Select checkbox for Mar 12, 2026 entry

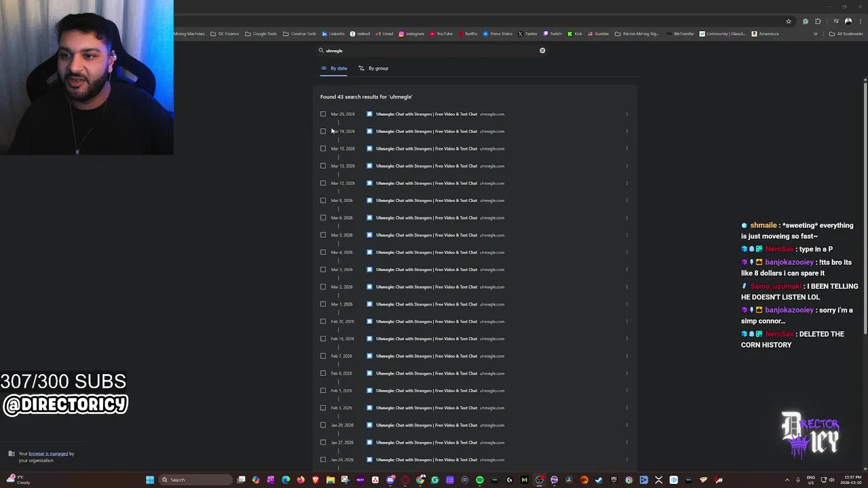click(323, 183)
